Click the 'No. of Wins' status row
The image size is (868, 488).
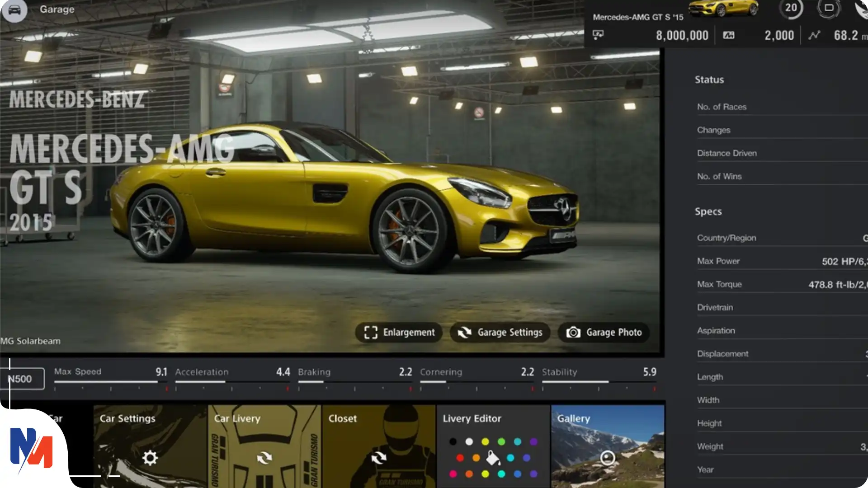click(x=782, y=176)
